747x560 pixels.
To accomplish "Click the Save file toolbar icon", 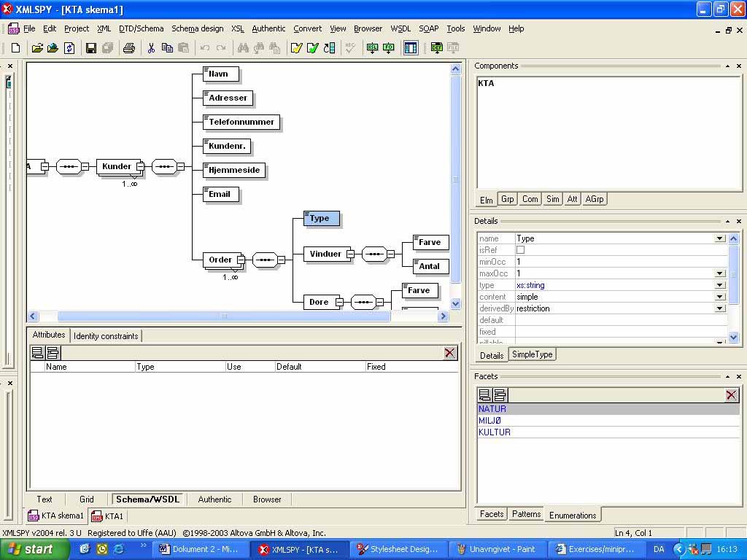I will point(91,48).
